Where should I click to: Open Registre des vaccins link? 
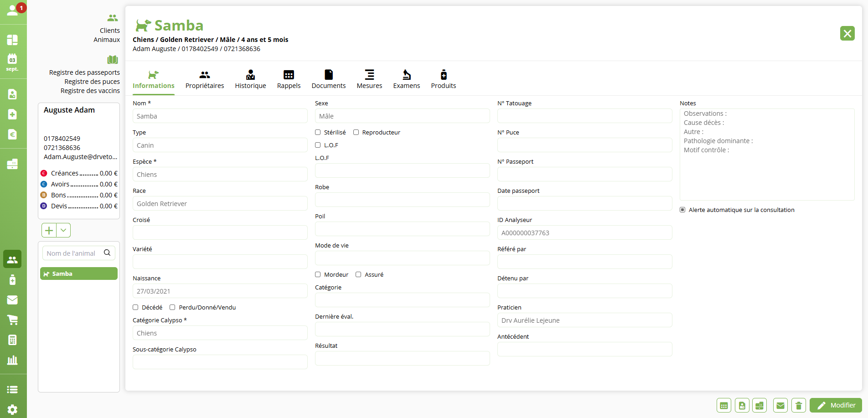click(x=90, y=91)
